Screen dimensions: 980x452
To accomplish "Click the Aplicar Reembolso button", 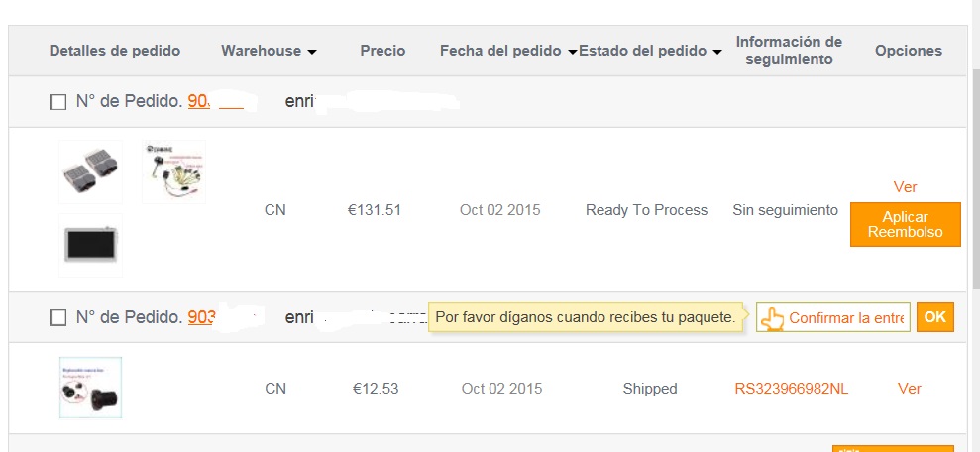I will tap(905, 224).
